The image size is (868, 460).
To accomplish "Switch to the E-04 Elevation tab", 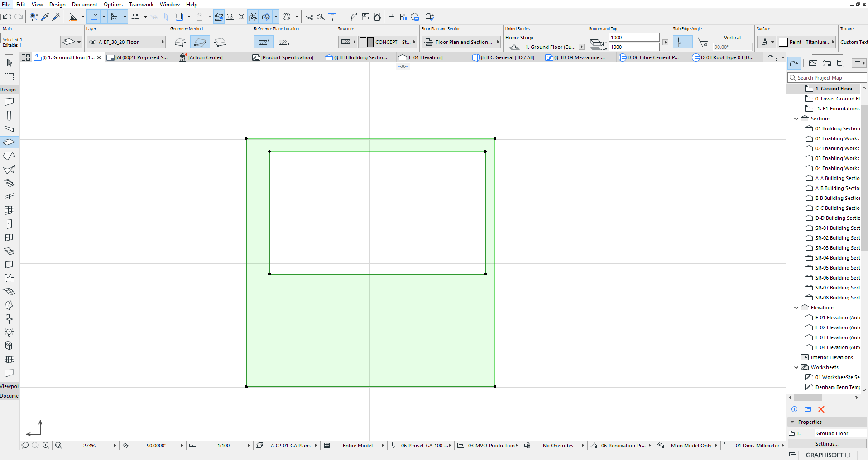I will [x=421, y=57].
